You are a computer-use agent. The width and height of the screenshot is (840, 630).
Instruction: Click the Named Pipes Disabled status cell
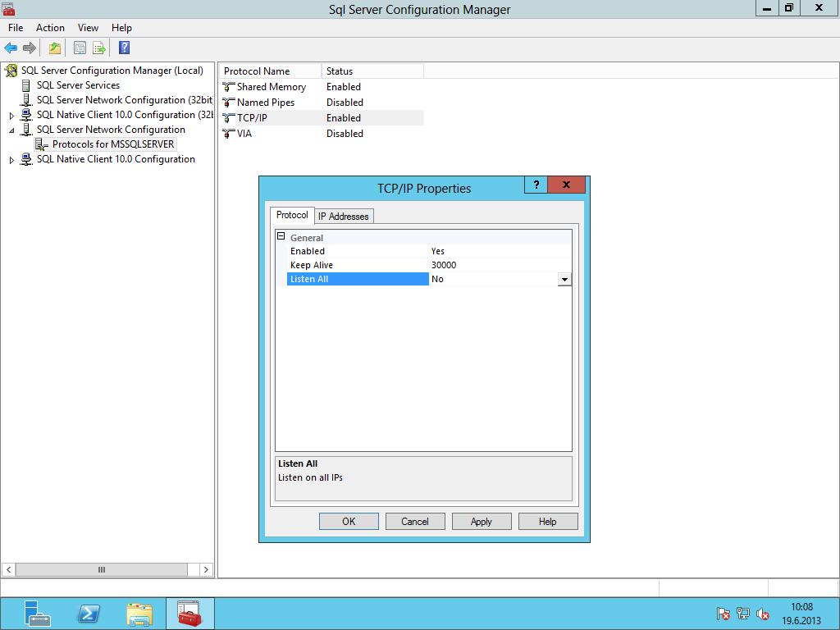point(345,103)
